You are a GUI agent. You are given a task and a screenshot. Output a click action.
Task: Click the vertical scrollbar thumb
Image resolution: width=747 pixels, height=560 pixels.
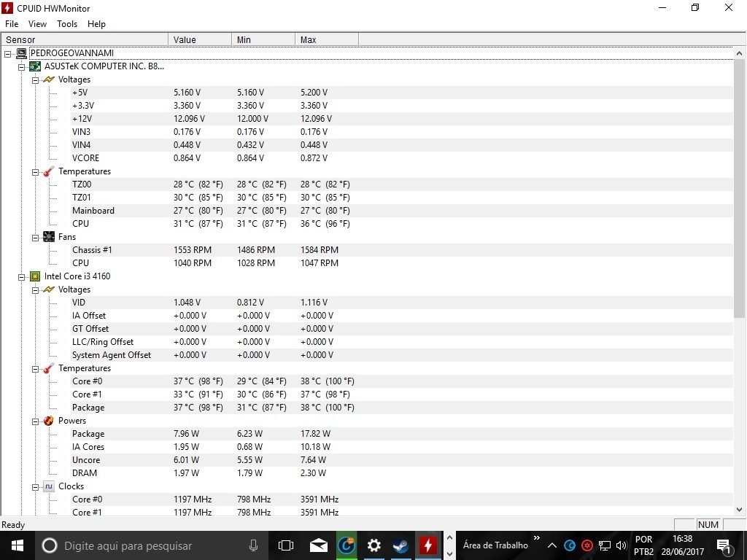pyautogui.click(x=740, y=189)
